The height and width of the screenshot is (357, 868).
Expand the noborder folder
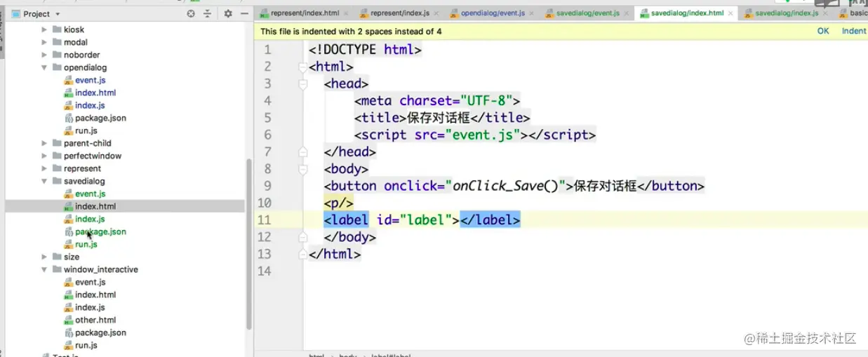coord(45,55)
